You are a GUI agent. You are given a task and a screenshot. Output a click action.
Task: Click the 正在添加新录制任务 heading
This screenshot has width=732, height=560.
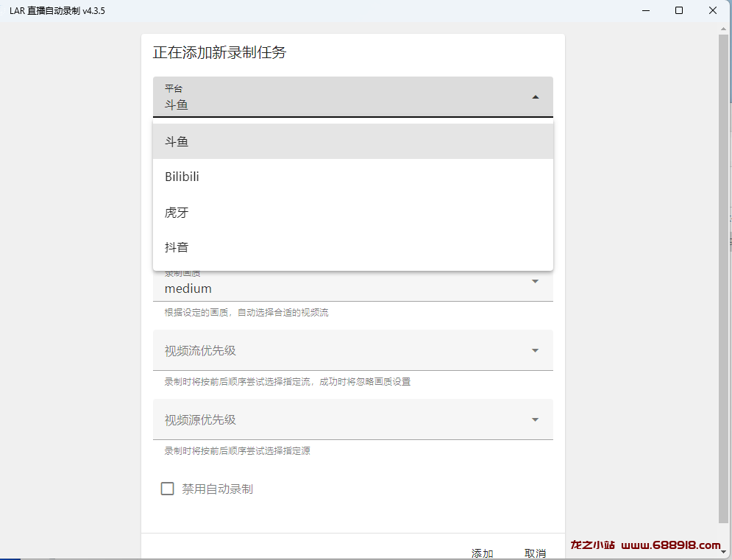(x=219, y=52)
